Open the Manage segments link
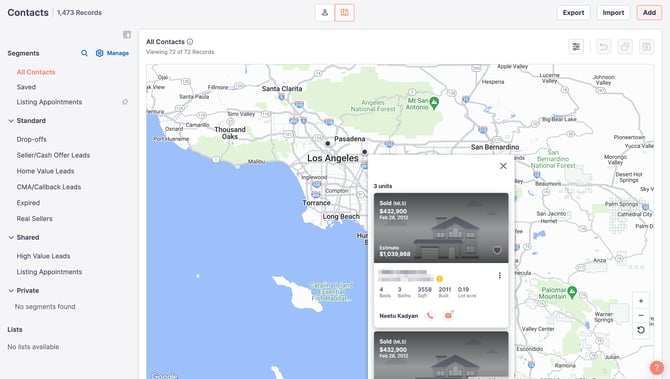Image resolution: width=670 pixels, height=379 pixels. [112, 53]
